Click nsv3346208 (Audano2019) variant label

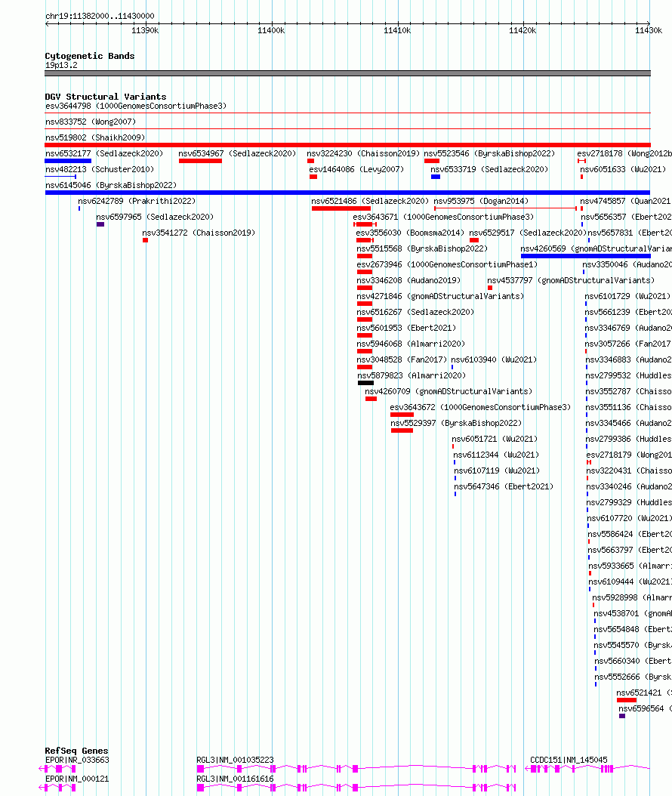(408, 280)
